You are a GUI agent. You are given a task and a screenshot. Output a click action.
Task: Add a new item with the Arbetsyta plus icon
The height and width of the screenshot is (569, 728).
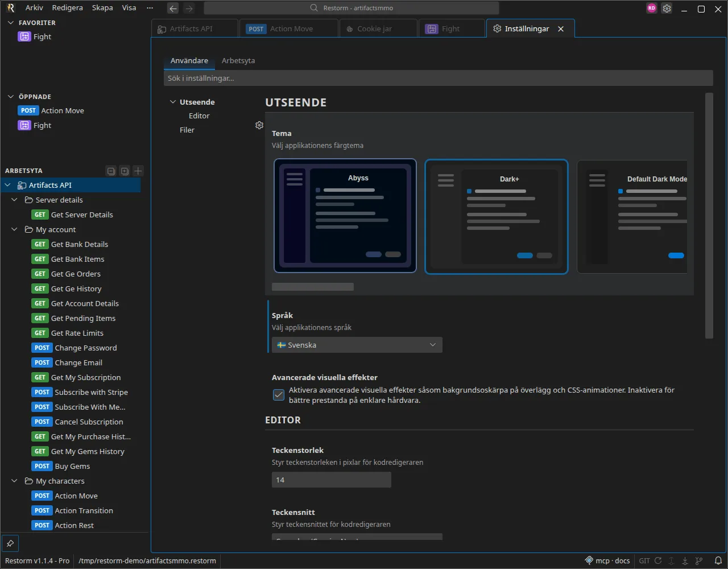tap(138, 171)
